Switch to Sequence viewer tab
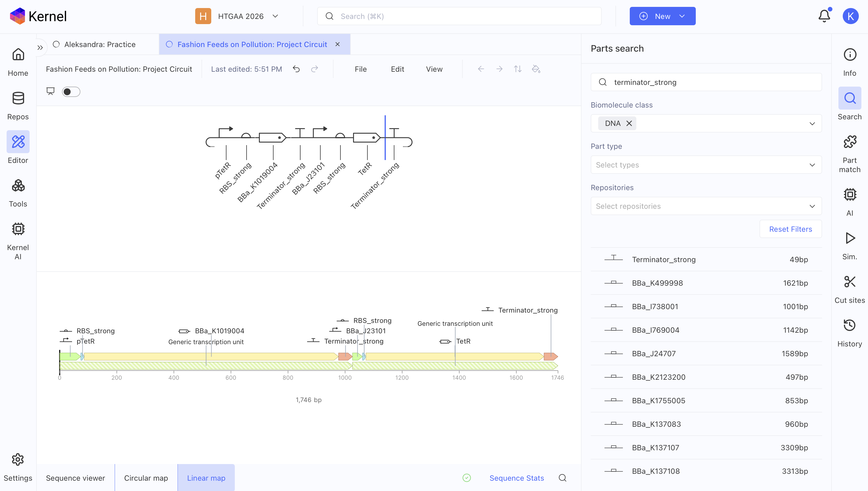Screen dimensions: 868x491 click(x=75, y=478)
